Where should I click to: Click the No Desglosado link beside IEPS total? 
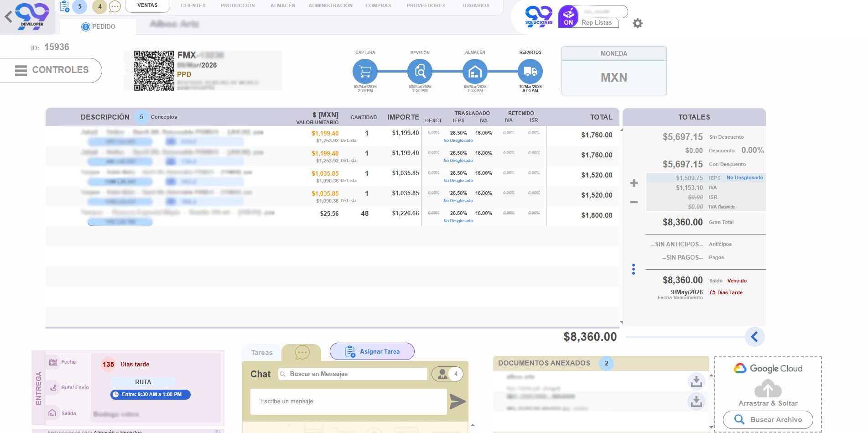click(744, 177)
